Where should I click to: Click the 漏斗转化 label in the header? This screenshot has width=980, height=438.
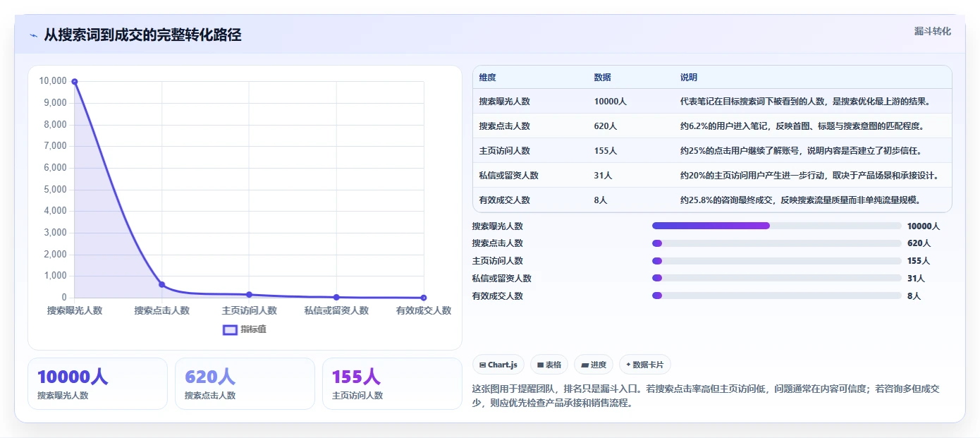[x=932, y=31]
